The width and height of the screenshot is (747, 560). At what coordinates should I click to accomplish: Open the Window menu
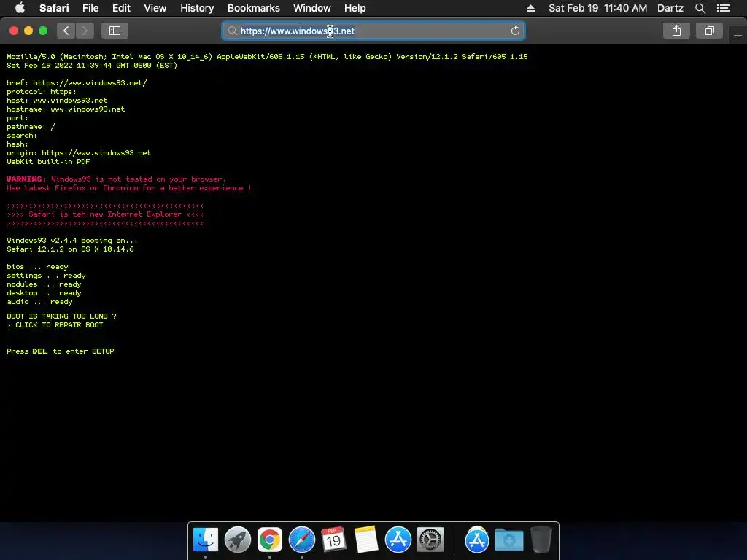(312, 8)
